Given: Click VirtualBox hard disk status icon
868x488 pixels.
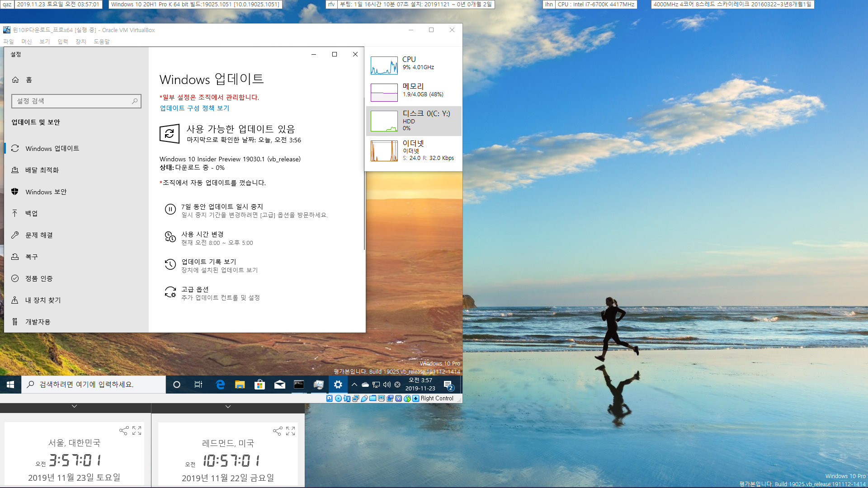Looking at the screenshot, I should [x=330, y=398].
